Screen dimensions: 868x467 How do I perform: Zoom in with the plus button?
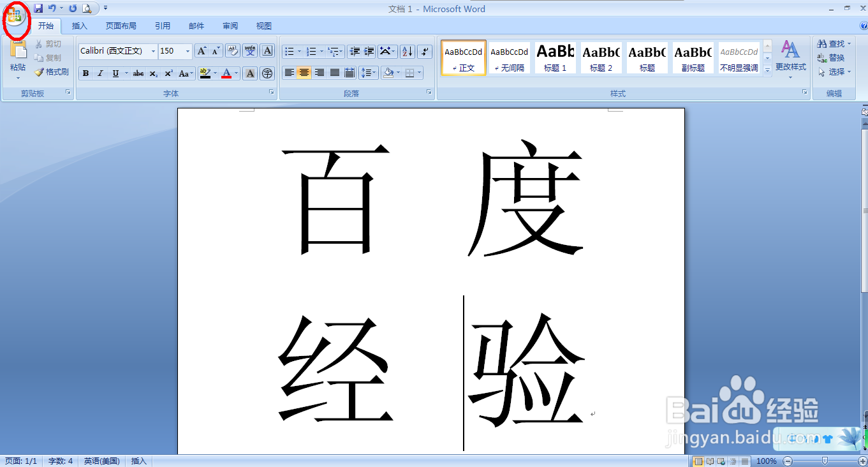(862, 461)
